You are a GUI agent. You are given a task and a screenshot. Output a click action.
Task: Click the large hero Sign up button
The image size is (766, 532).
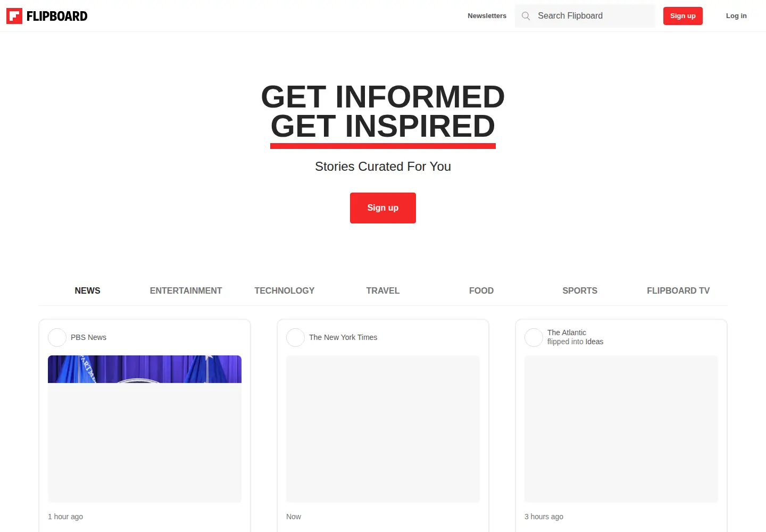click(x=383, y=208)
